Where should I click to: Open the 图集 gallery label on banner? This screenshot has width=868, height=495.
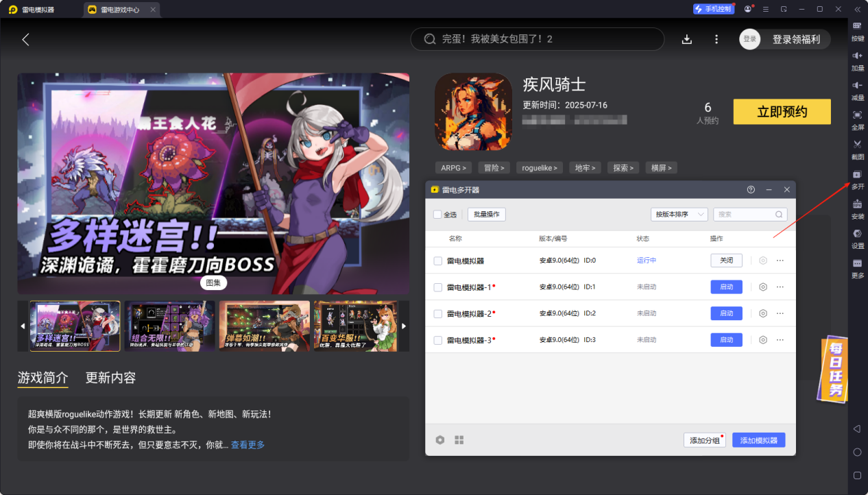(x=213, y=282)
